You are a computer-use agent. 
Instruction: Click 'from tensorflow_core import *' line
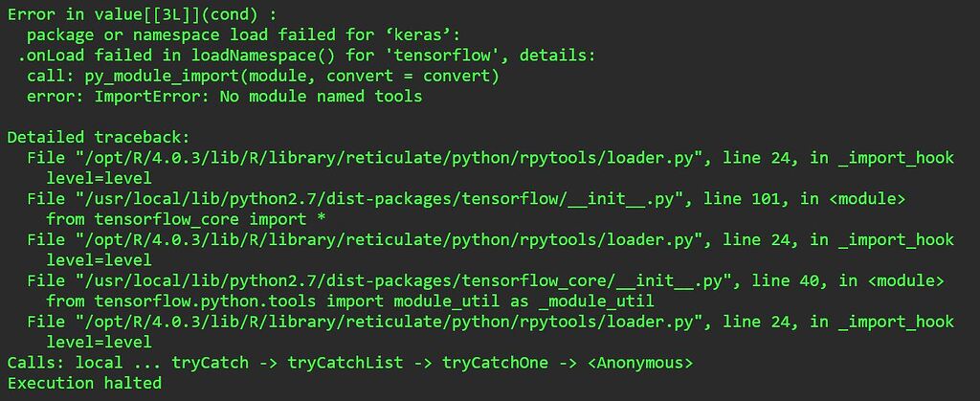(x=185, y=219)
